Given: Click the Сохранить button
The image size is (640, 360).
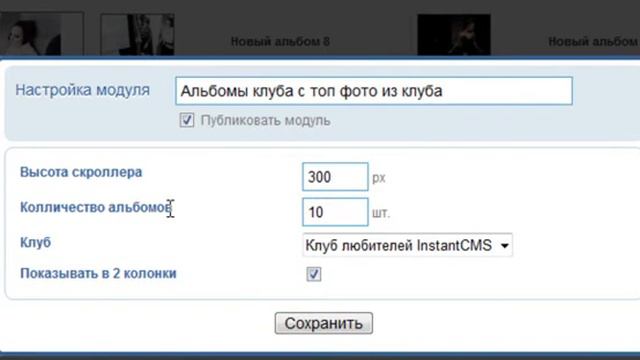Looking at the screenshot, I should (324, 323).
